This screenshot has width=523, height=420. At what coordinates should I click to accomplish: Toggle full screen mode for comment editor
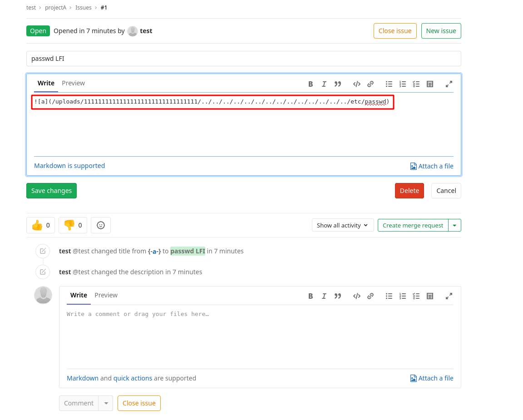point(449,296)
